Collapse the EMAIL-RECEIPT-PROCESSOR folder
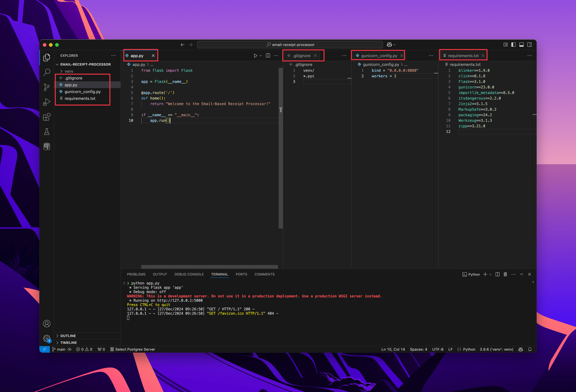This screenshot has height=392, width=576. (x=87, y=64)
